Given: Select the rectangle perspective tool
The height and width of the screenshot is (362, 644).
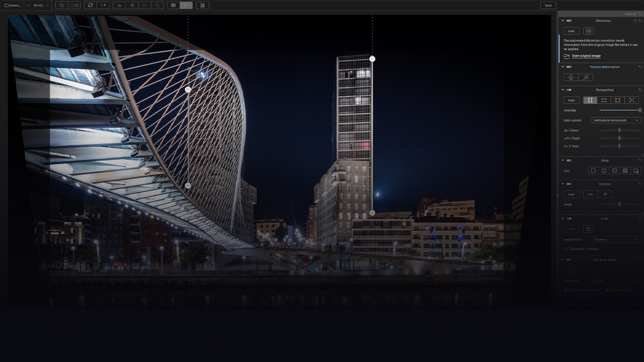Looking at the screenshot, I should [x=617, y=100].
